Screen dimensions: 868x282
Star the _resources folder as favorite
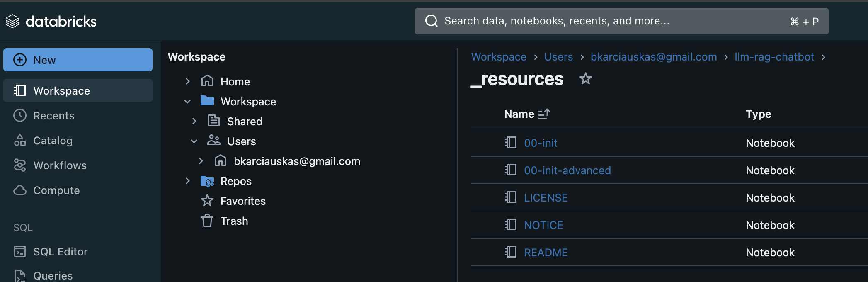click(585, 78)
